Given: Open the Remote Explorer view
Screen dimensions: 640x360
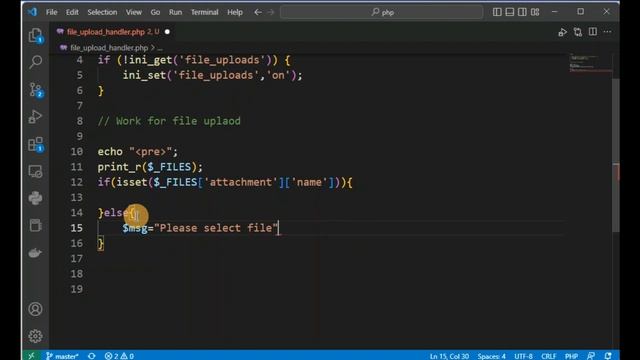Looking at the screenshot, I should click(36, 171).
